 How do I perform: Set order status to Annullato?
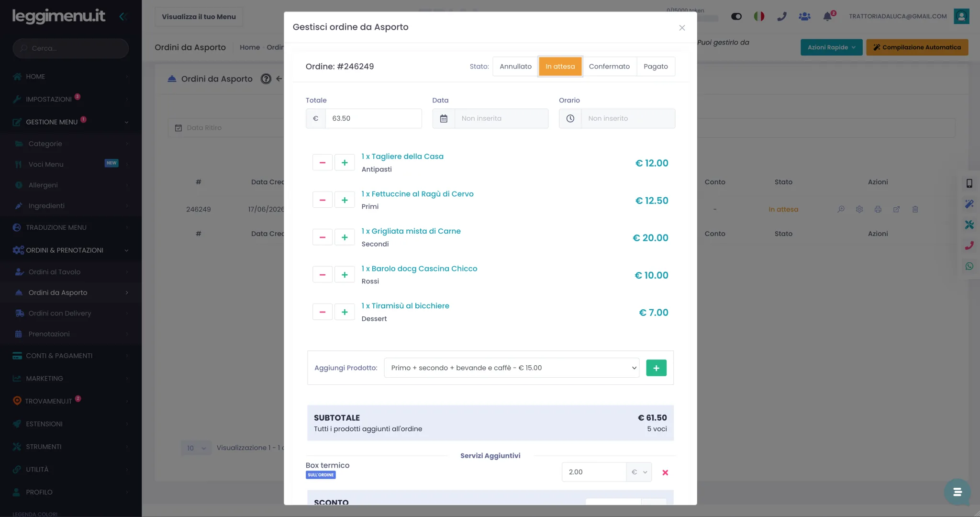[515, 66]
